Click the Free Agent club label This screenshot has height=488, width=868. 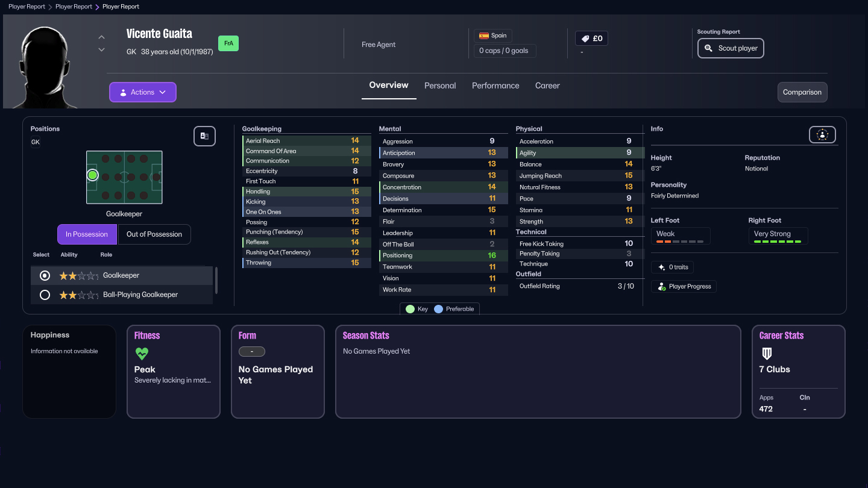pyautogui.click(x=379, y=45)
